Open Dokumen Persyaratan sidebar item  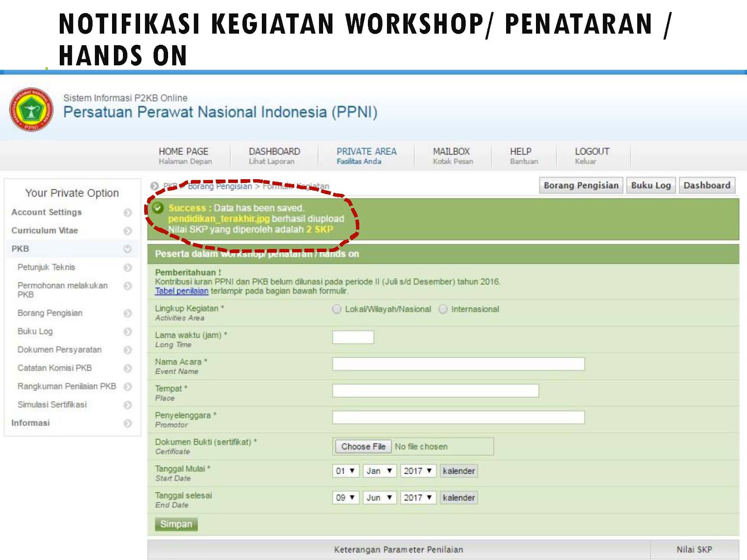59,350
